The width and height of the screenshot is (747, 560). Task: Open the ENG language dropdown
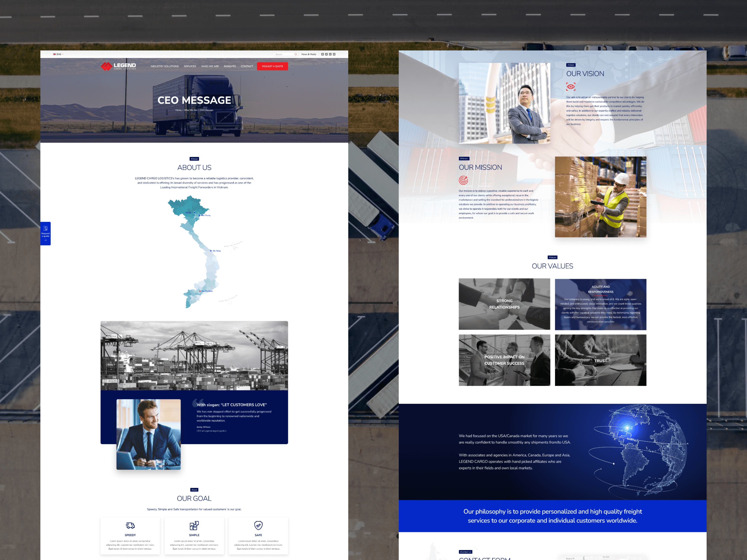(58, 54)
